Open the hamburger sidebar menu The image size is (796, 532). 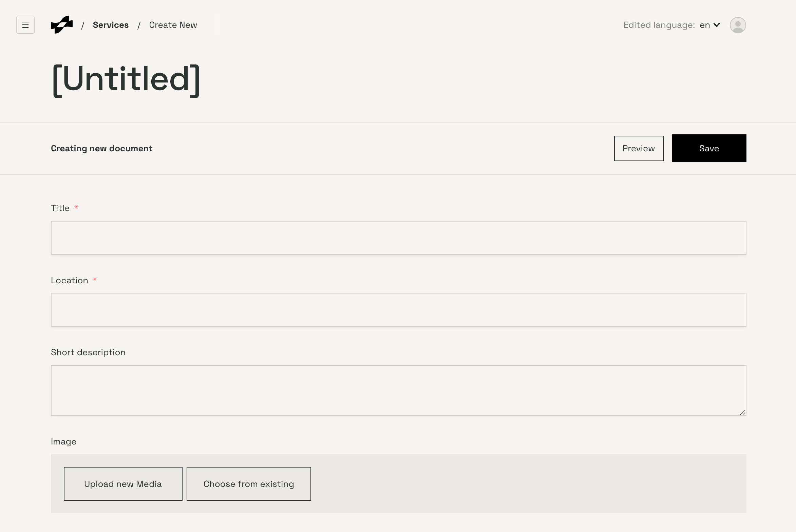(x=25, y=25)
